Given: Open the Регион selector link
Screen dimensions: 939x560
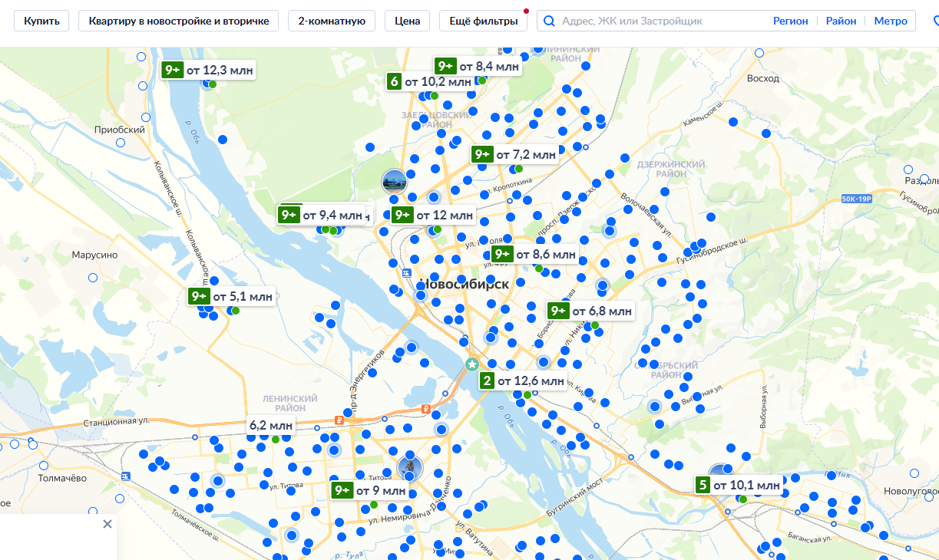Looking at the screenshot, I should [x=790, y=21].
